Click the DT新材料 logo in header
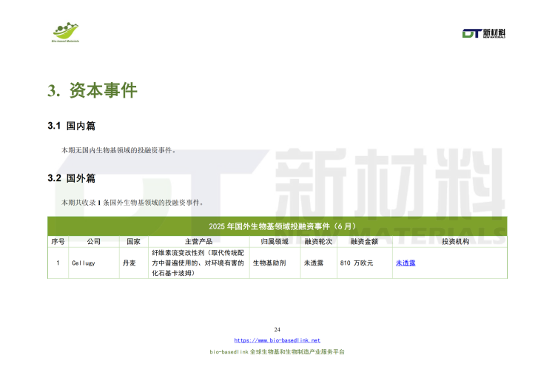This screenshot has height=392, width=555. point(483,33)
